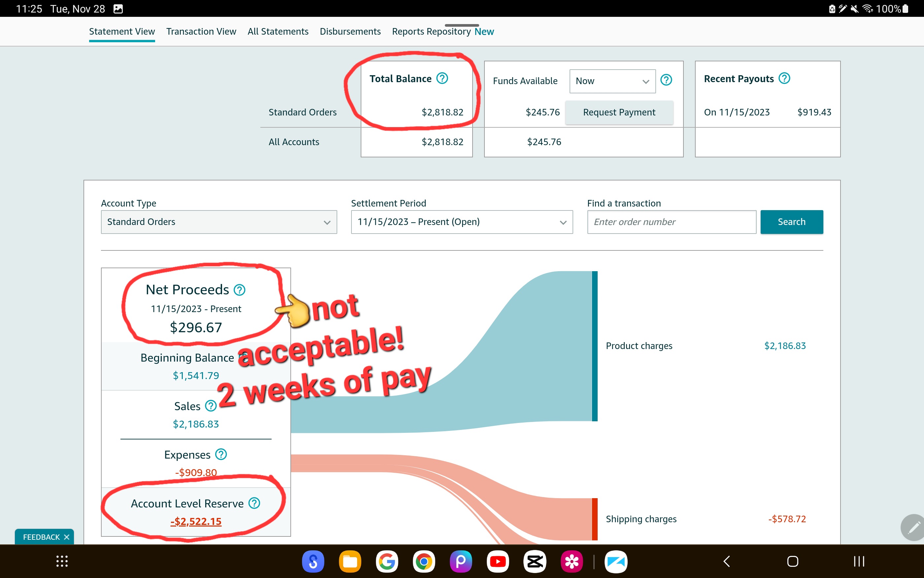
Task: Tap the recent apps navigation button
Action: [x=859, y=561]
